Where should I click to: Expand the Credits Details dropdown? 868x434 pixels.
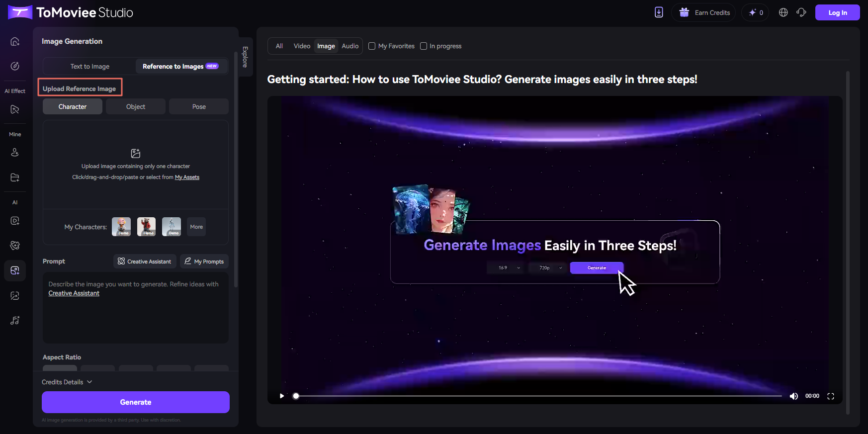coord(67,382)
